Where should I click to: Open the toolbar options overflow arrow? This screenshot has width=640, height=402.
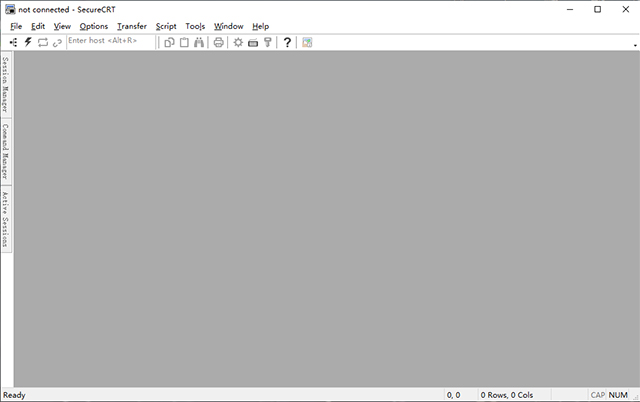pyautogui.click(x=635, y=45)
